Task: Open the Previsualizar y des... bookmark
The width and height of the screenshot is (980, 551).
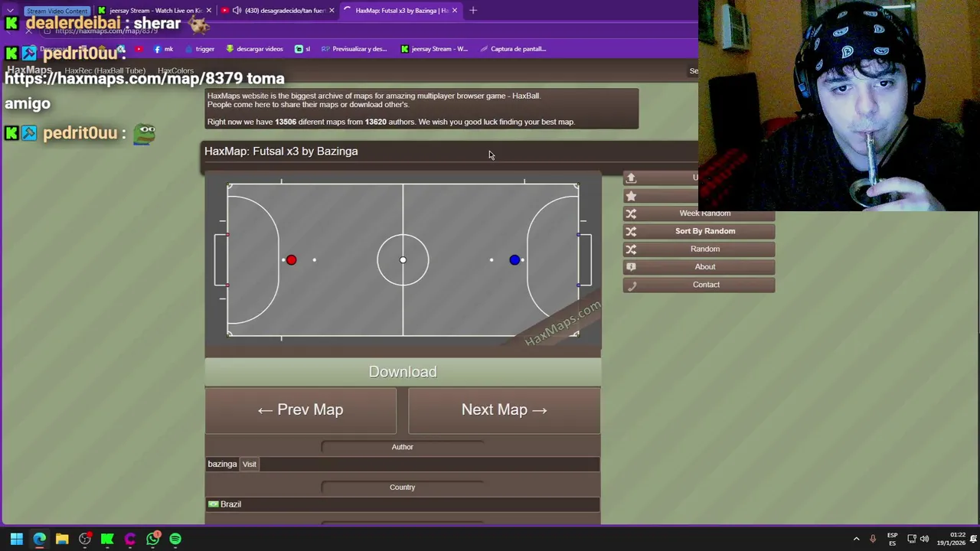Action: pyautogui.click(x=354, y=49)
